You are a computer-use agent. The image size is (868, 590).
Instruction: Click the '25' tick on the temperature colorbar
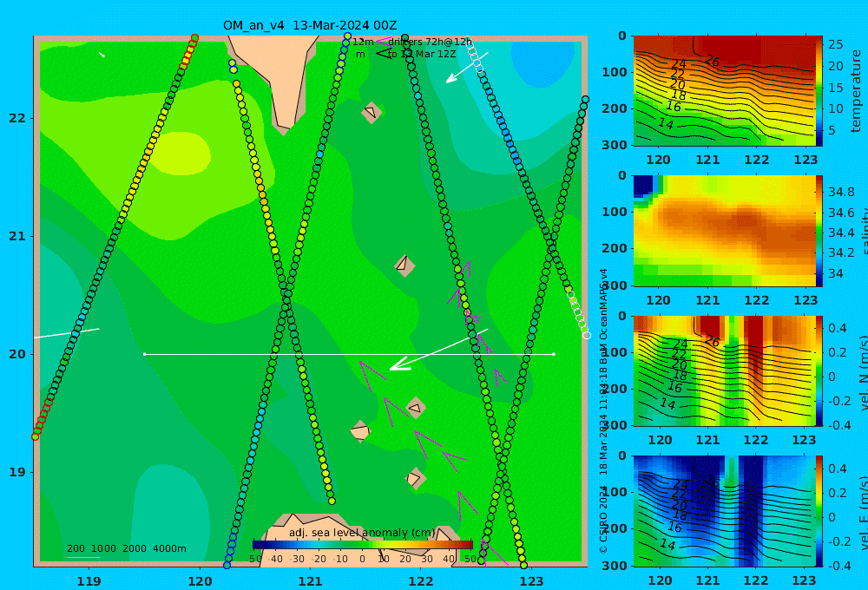835,44
